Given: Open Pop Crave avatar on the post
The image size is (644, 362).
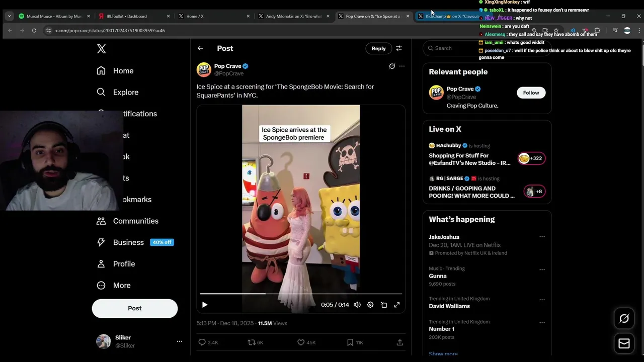Looking at the screenshot, I should (204, 69).
